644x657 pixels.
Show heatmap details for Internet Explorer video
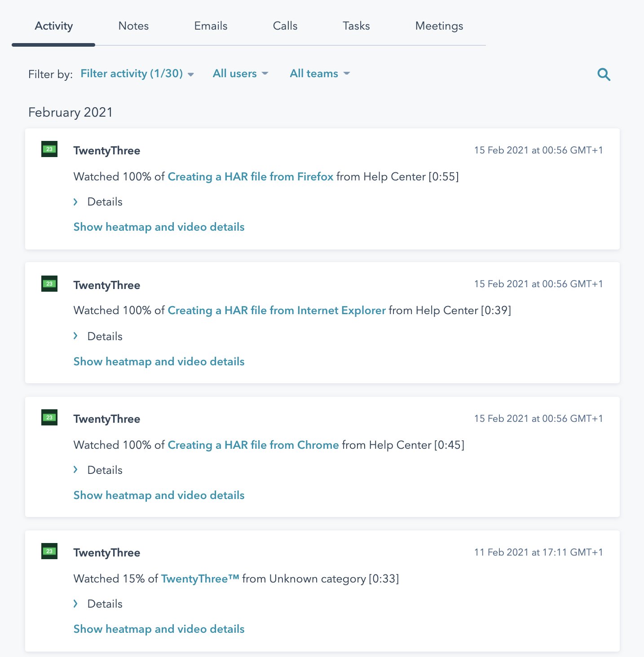click(159, 362)
